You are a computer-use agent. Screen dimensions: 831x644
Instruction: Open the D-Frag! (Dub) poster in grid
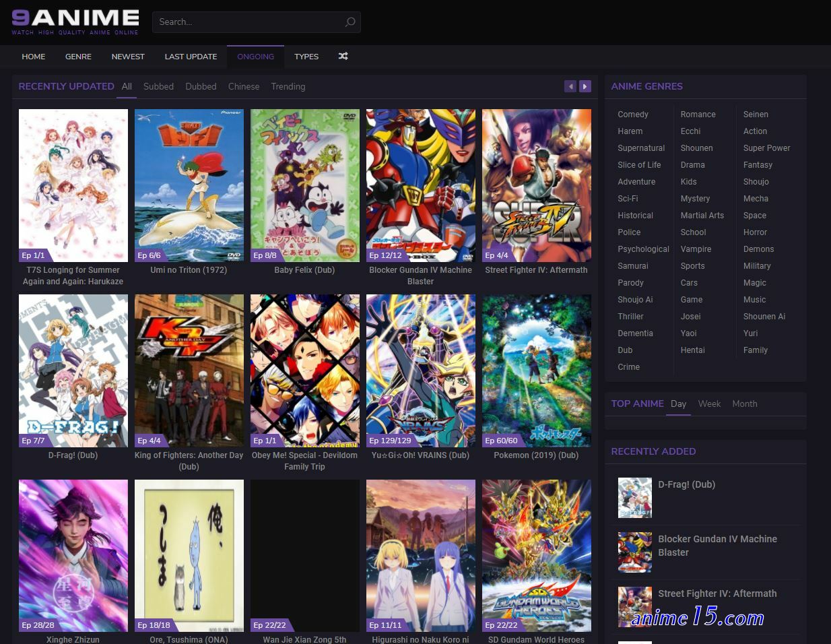[x=73, y=371]
